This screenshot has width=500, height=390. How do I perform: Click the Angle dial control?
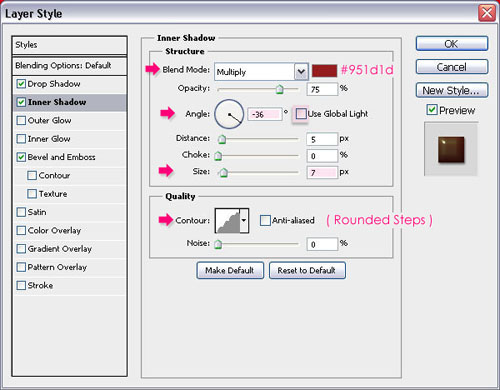(229, 114)
